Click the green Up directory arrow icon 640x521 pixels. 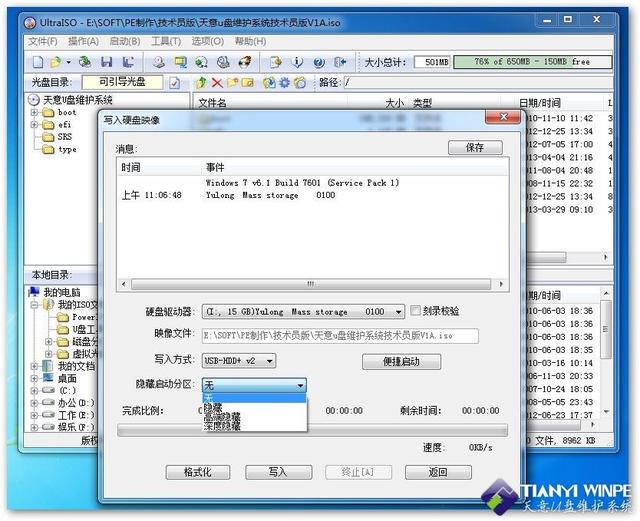pos(201,83)
